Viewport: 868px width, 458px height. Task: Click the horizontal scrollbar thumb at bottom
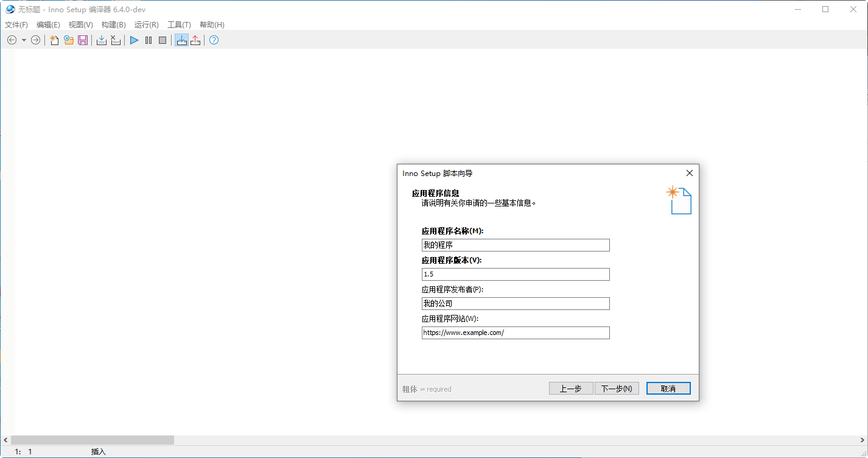point(93,440)
